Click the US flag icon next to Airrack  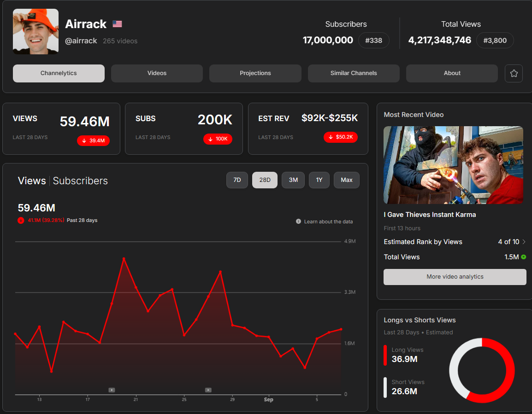[x=117, y=24]
